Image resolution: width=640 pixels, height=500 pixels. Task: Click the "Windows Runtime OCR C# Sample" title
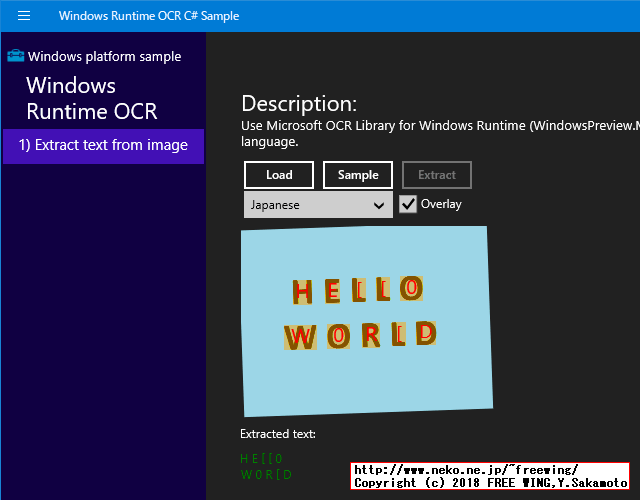[149, 16]
